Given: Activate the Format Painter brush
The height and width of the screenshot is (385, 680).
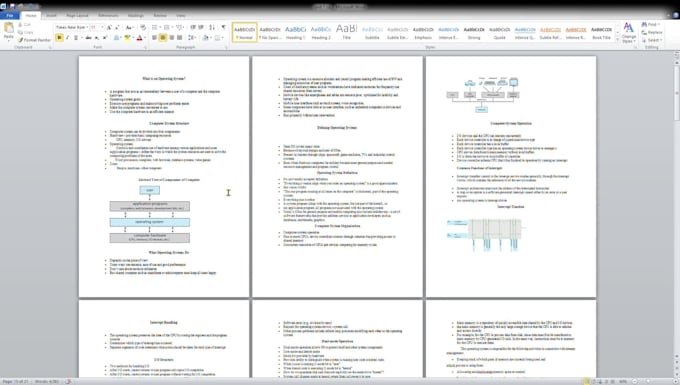Looking at the screenshot, I should pyautogui.click(x=34, y=40).
